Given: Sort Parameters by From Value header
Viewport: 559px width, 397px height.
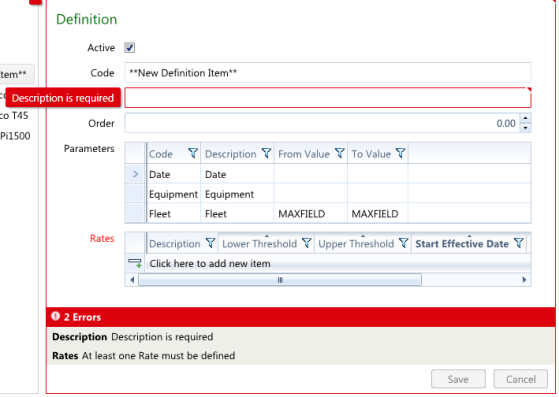Looking at the screenshot, I should [x=304, y=154].
